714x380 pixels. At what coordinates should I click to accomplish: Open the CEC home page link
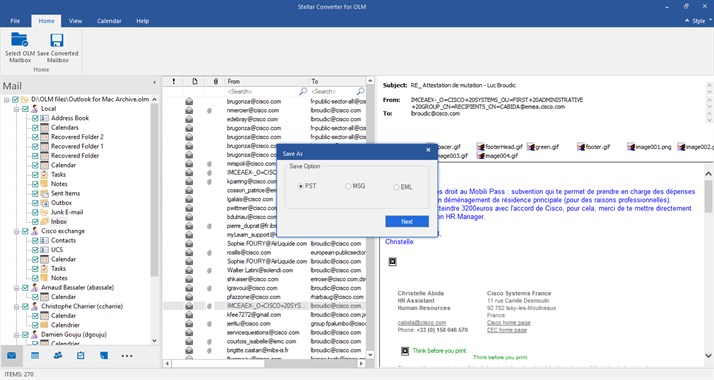pyautogui.click(x=507, y=330)
